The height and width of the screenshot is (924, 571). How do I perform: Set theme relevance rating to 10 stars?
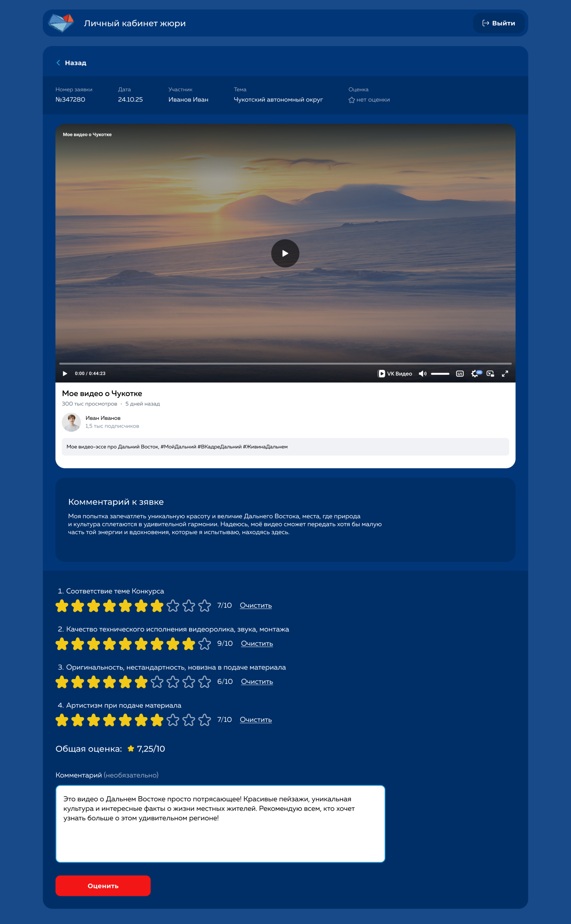204,605
